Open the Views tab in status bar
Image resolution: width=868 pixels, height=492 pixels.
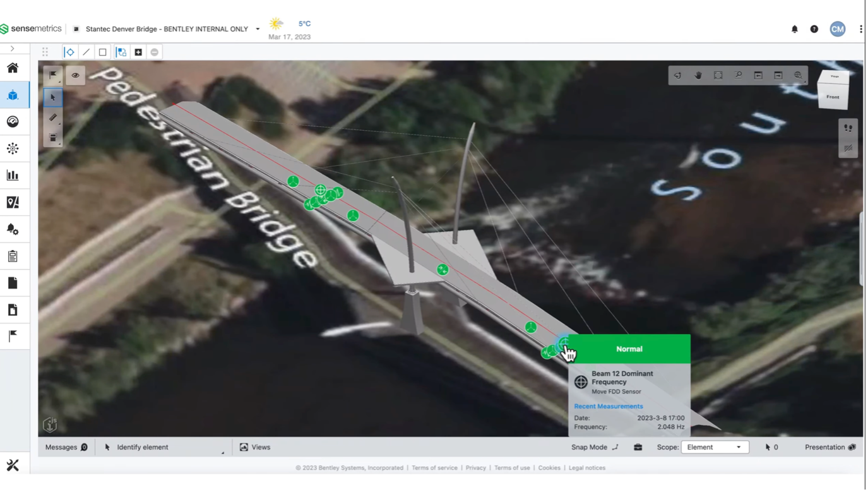(x=255, y=447)
